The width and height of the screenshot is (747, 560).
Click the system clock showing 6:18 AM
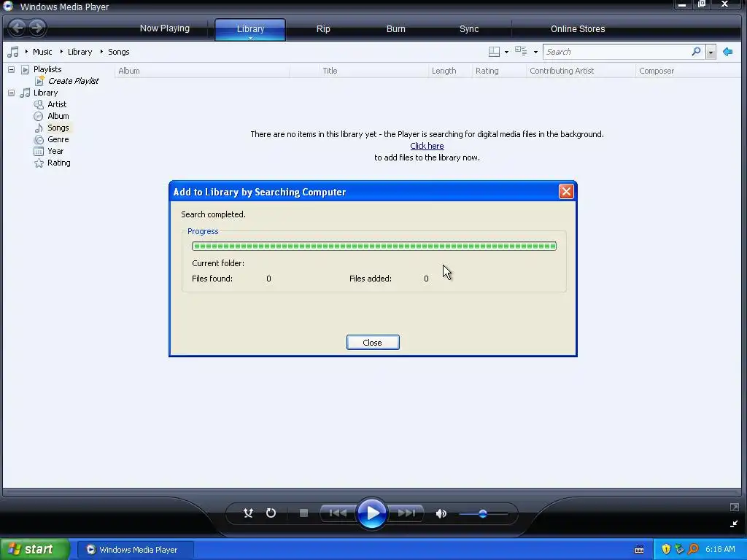(720, 550)
